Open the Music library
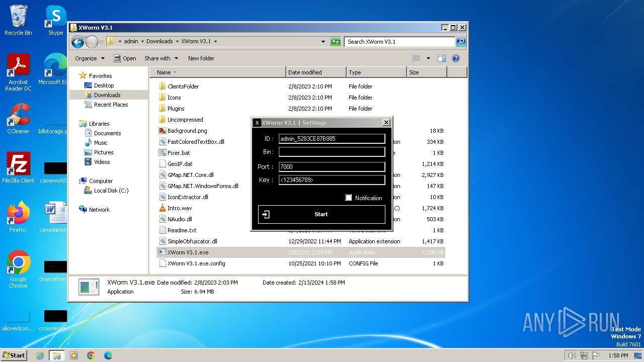This screenshot has height=362, width=644. (x=101, y=143)
